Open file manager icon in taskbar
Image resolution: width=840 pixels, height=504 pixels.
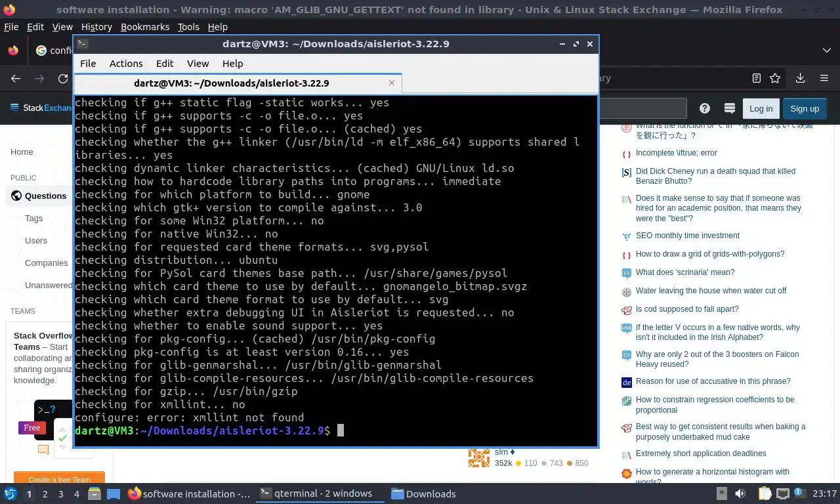click(94, 493)
